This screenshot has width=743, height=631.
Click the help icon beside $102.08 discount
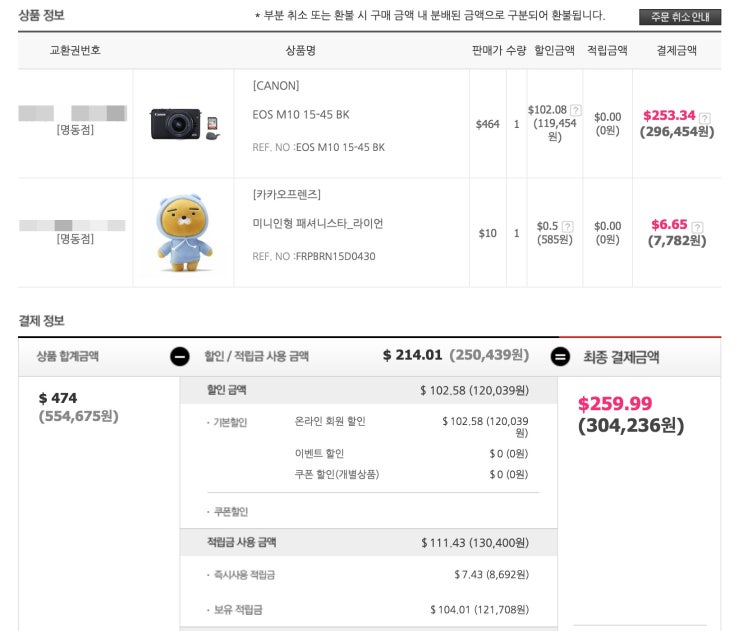575,110
